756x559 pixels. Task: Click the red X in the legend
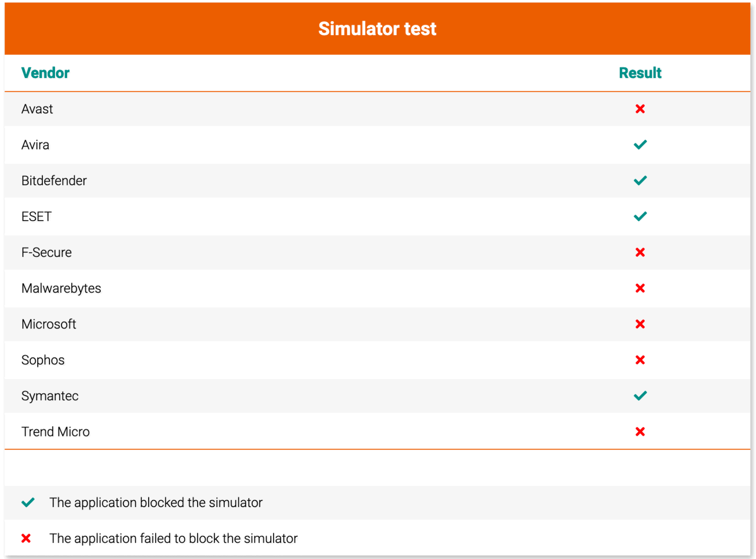tap(26, 538)
